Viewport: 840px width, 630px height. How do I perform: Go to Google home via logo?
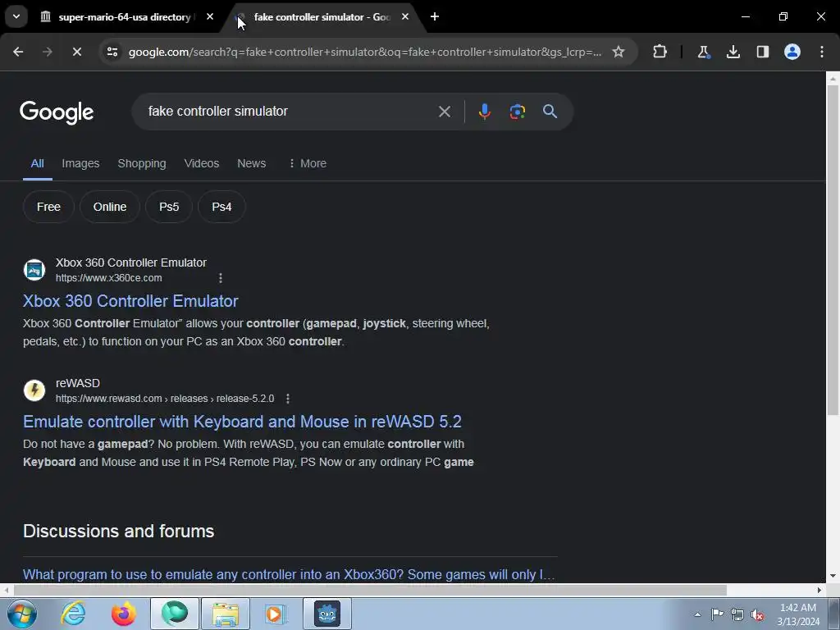[x=57, y=112]
